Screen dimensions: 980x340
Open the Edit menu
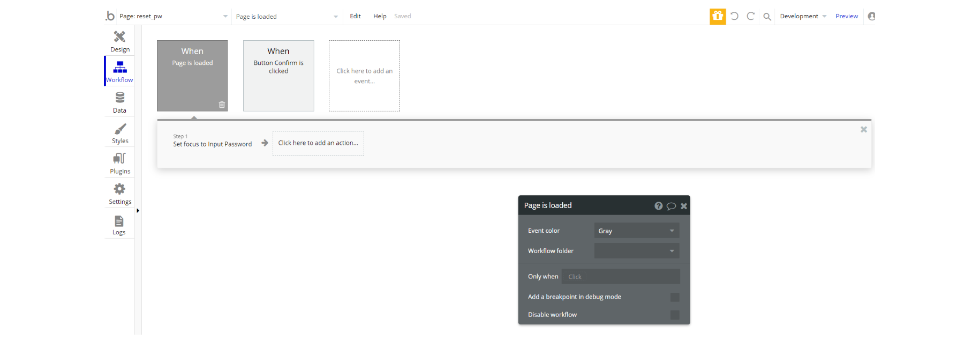click(x=355, y=16)
